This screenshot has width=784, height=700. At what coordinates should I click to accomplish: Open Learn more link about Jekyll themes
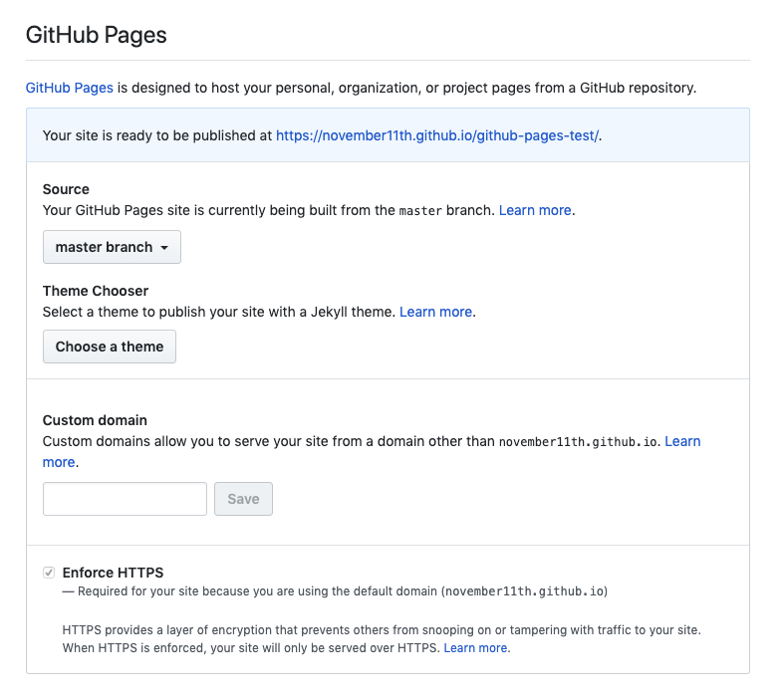(x=435, y=312)
